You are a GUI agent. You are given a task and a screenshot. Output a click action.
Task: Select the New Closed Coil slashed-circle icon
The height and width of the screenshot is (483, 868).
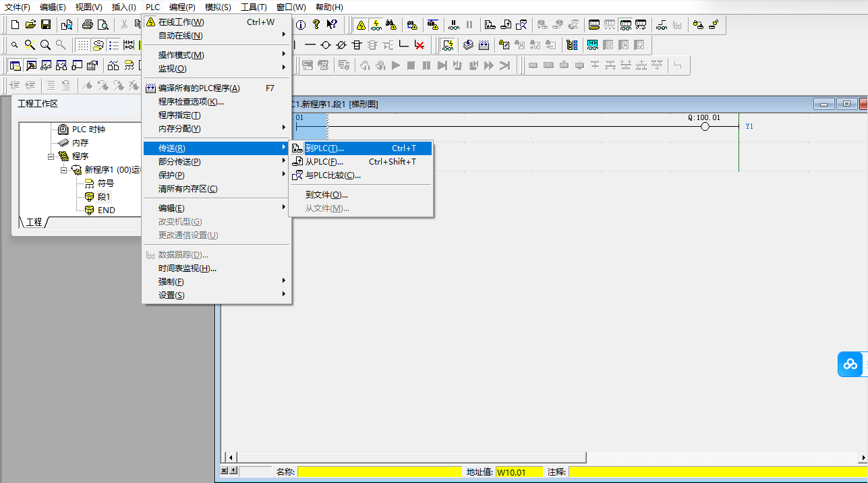[341, 45]
